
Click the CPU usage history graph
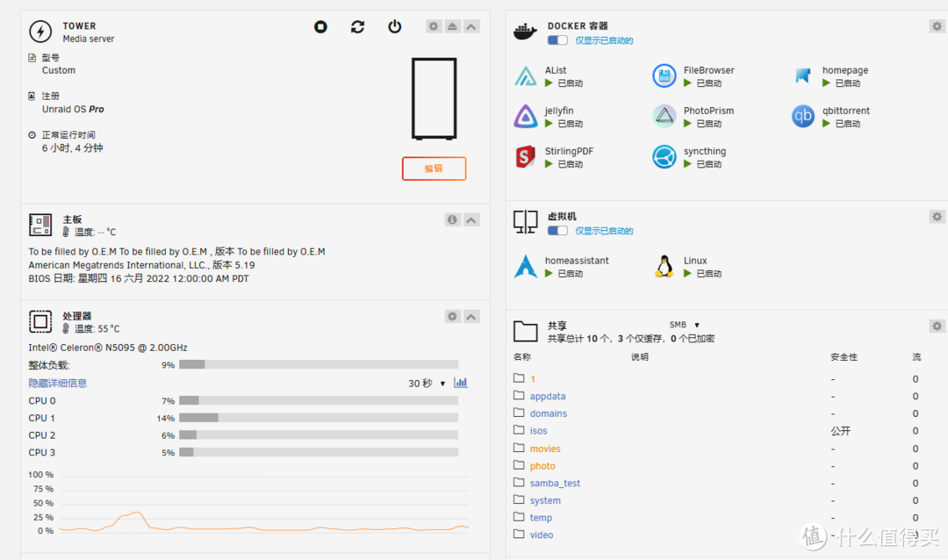pos(264,503)
